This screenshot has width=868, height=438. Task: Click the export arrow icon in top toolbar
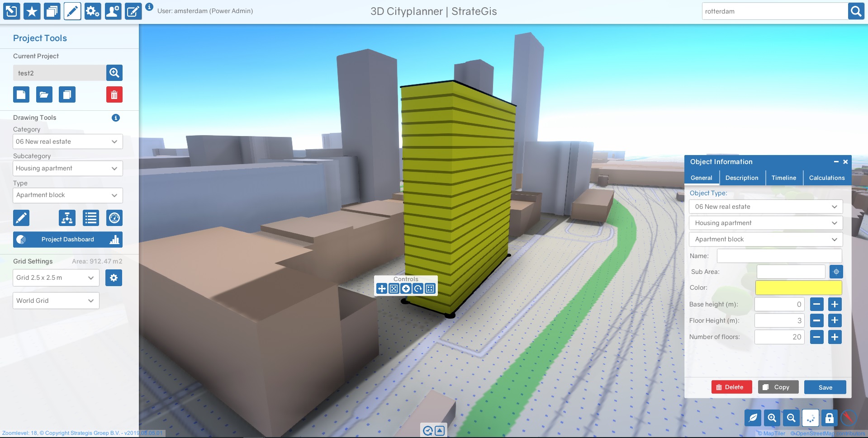(x=12, y=11)
